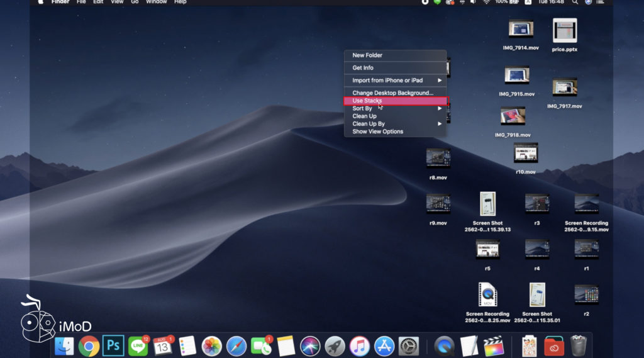Launch iTunes from the dock
Screen dimensions: 644x358
point(359,347)
